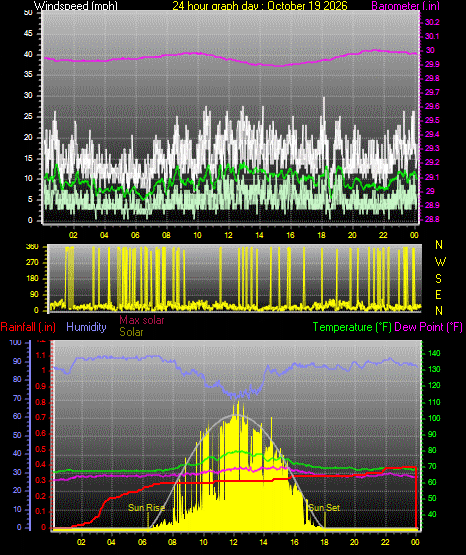Click the barometer axis value "29.2"
The width and height of the screenshot is (466, 555).
pyautogui.click(x=432, y=162)
